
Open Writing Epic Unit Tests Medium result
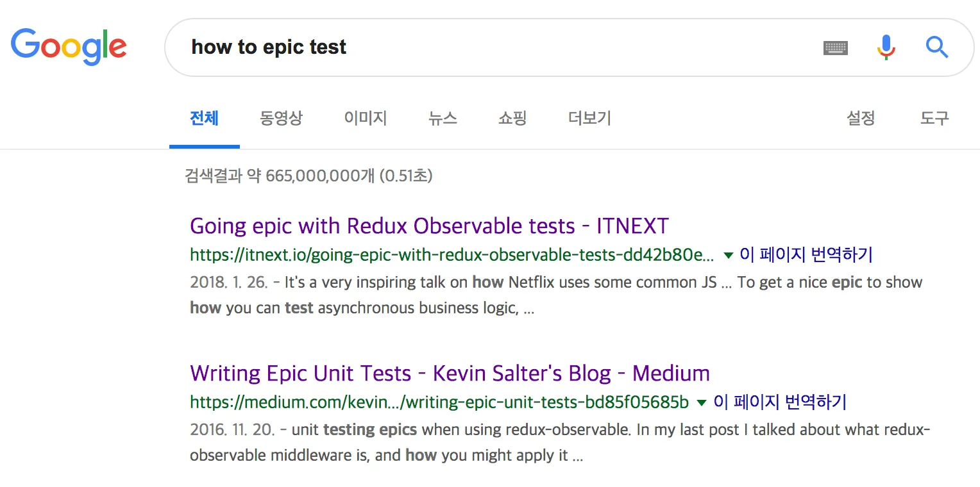pos(450,373)
